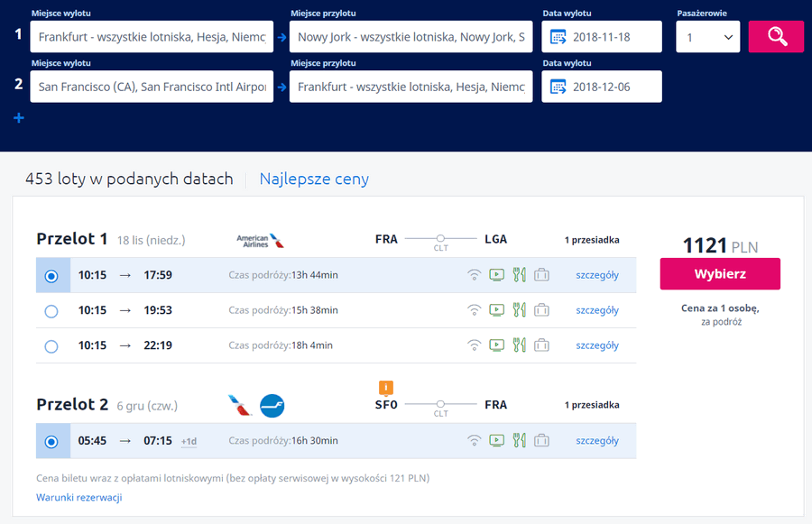Click the entertainment screen icon in the 17:59 row
812x524 pixels.
pos(496,275)
